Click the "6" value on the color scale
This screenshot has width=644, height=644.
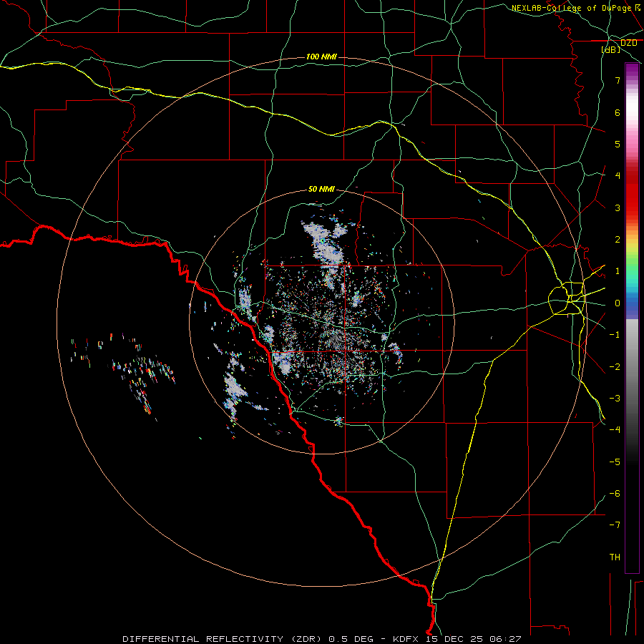pos(618,112)
